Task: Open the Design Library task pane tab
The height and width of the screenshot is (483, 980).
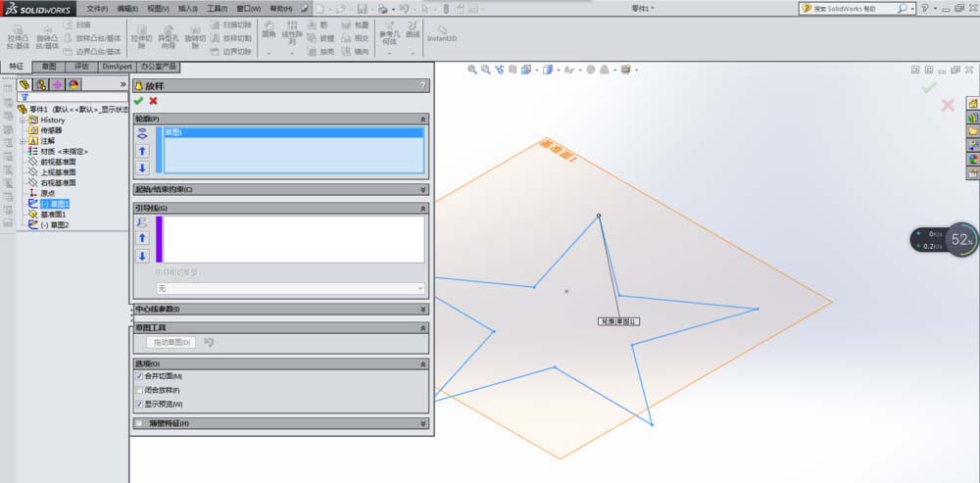Action: click(972, 117)
